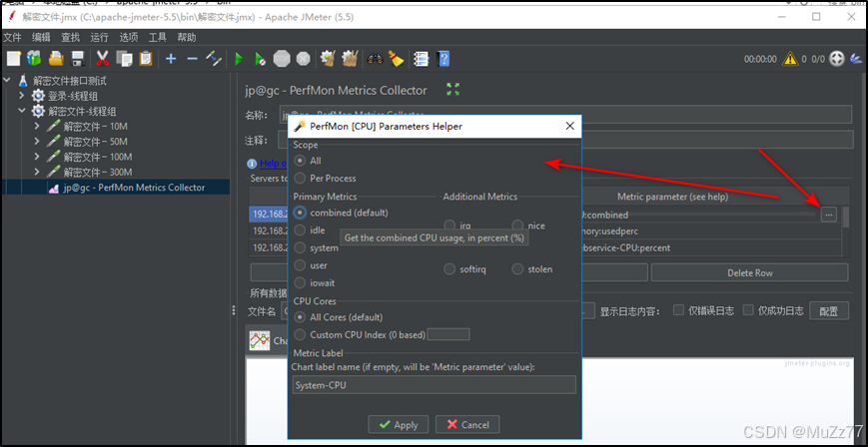868x447 pixels.
Task: Select the All scope radio button
Action: [x=300, y=161]
